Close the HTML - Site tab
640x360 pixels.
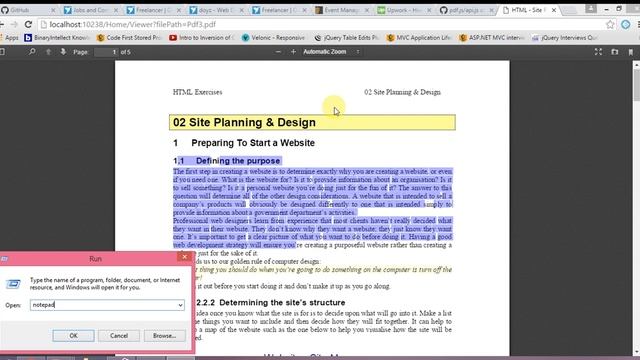pos(553,10)
